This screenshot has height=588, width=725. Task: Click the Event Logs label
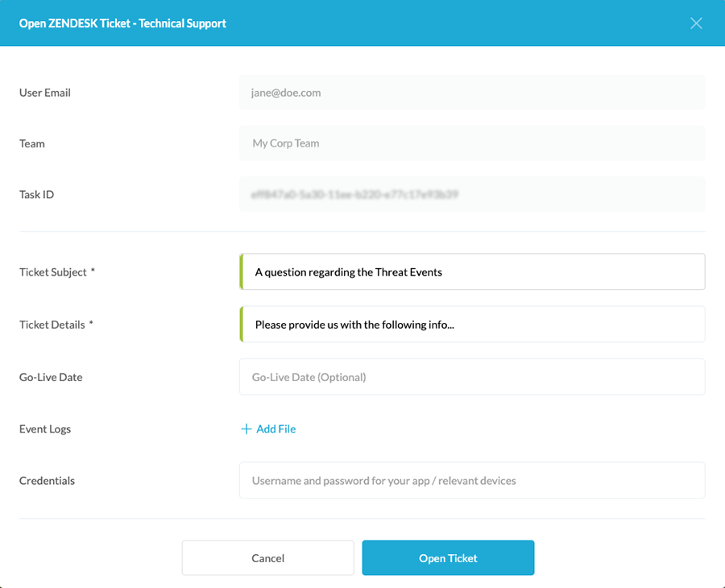45,429
